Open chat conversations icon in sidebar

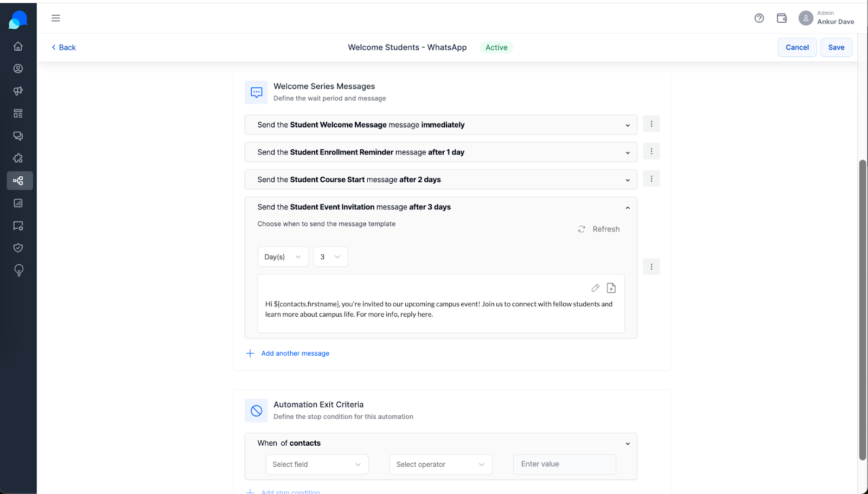(x=18, y=136)
